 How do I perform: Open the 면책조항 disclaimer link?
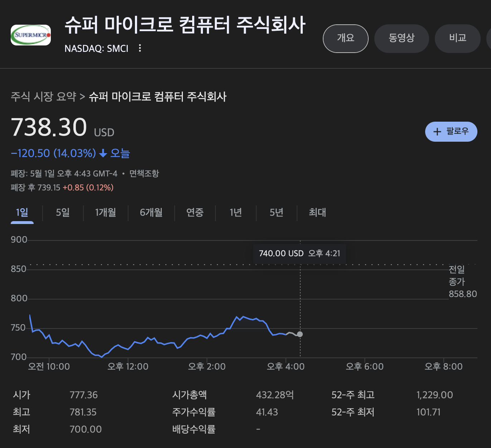point(144,174)
